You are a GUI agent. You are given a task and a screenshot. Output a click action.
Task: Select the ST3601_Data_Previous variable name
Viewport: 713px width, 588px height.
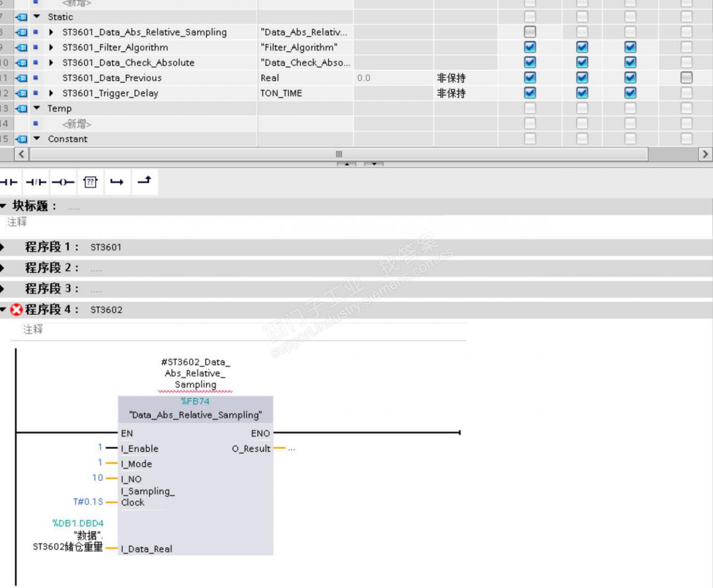click(x=112, y=78)
